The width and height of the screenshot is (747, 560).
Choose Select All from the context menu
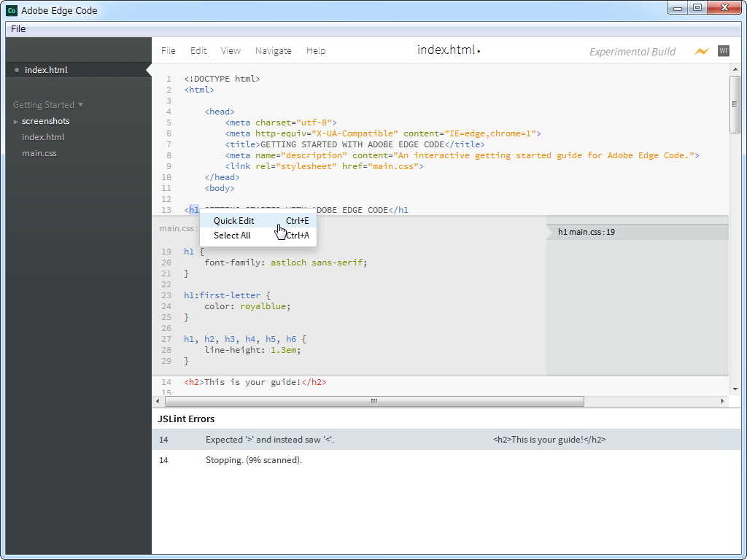pyautogui.click(x=232, y=236)
